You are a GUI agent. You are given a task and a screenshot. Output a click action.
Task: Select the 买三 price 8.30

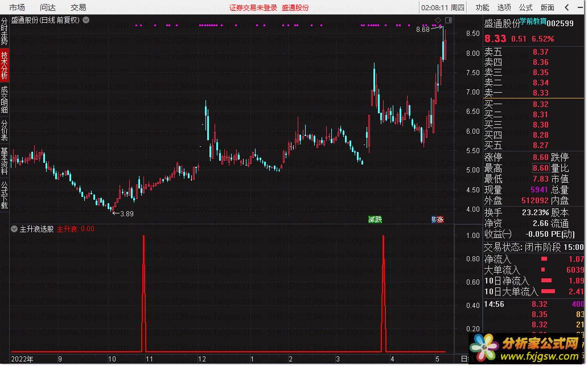coord(541,125)
